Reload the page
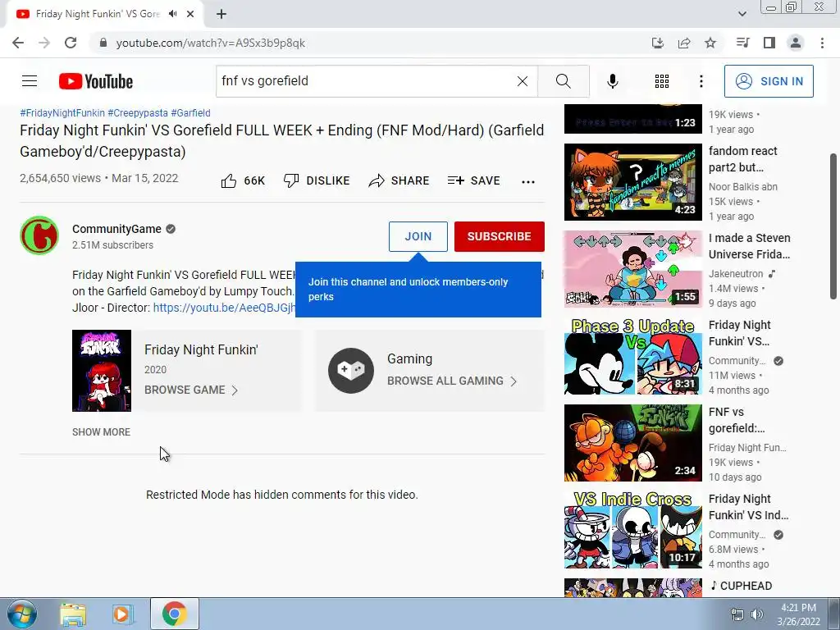This screenshot has height=630, width=840. [71, 43]
